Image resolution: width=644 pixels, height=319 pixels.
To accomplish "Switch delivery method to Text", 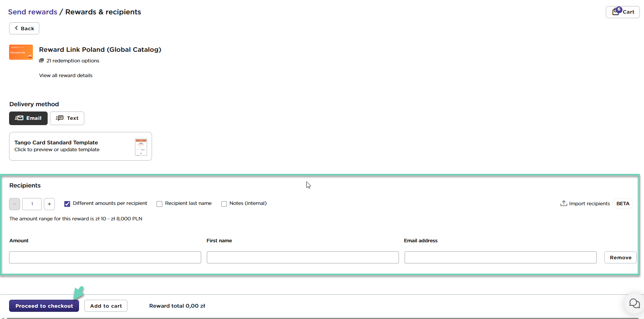I will tap(67, 118).
